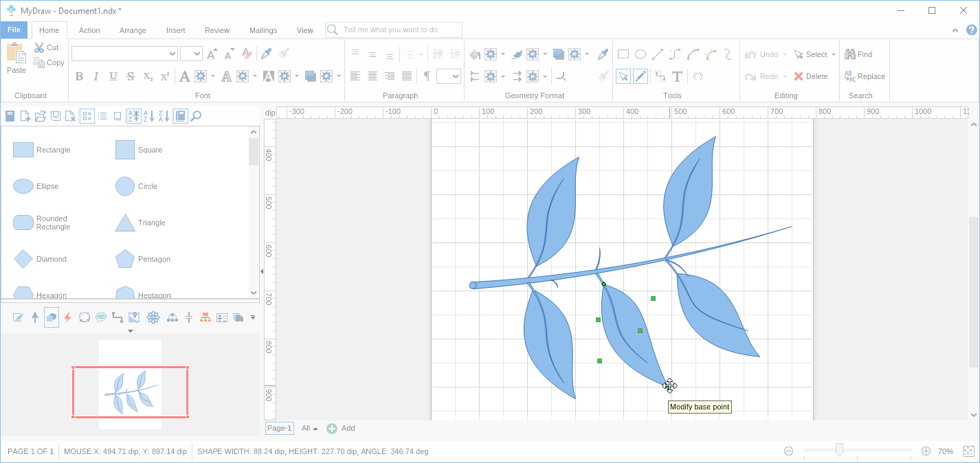Click the page thumbnail in pan preview
980x463 pixels.
point(130,385)
